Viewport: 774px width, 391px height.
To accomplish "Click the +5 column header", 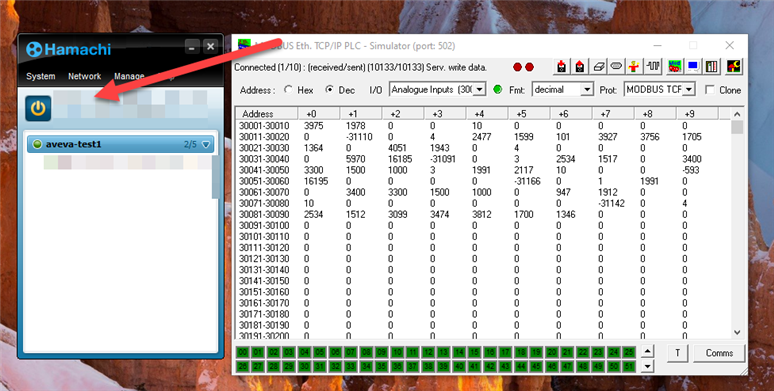I will pyautogui.click(x=529, y=114).
